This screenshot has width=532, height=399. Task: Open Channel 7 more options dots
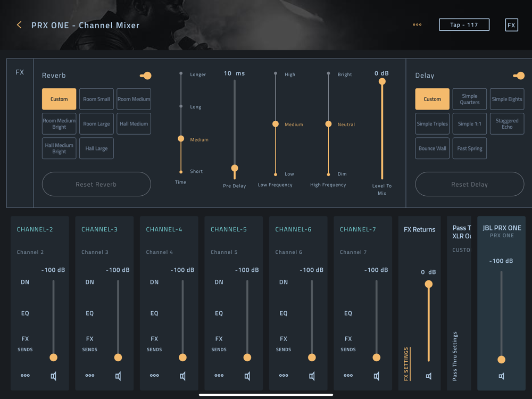[348, 375]
